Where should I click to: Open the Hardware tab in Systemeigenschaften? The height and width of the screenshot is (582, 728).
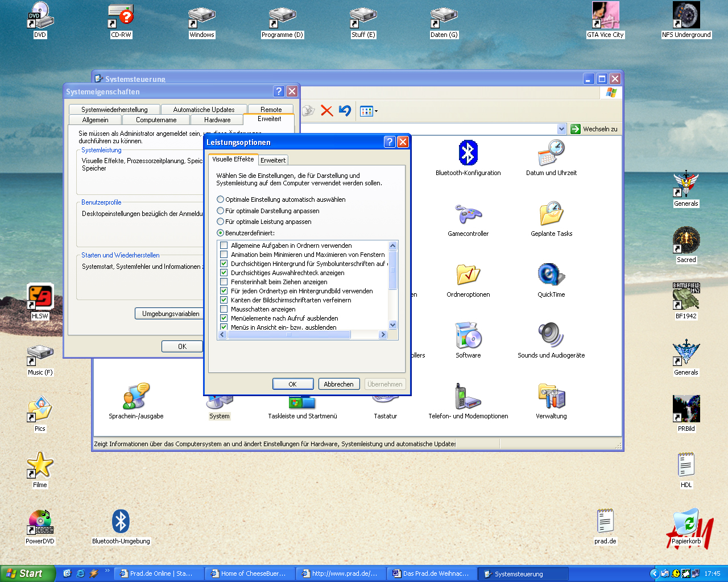click(217, 120)
